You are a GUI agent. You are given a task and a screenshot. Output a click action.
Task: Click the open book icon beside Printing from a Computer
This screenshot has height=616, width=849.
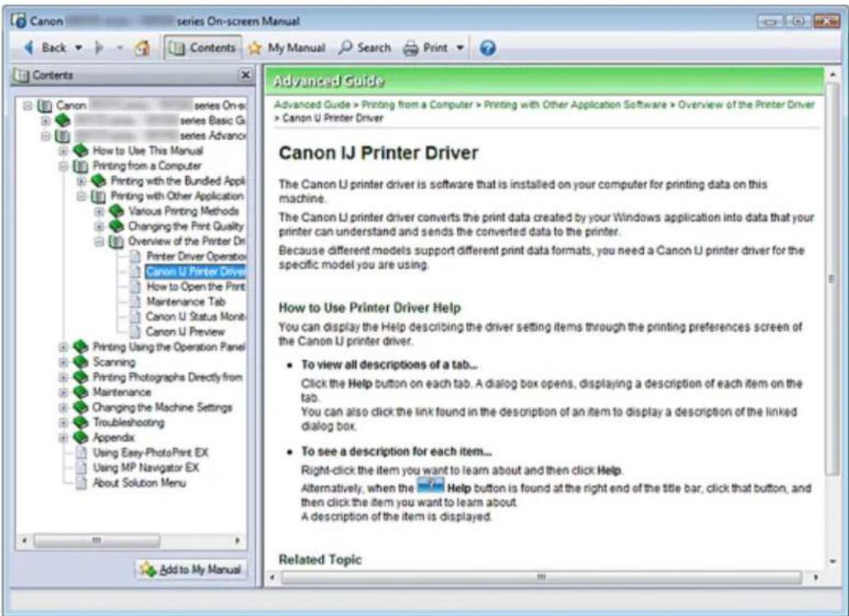point(81,166)
